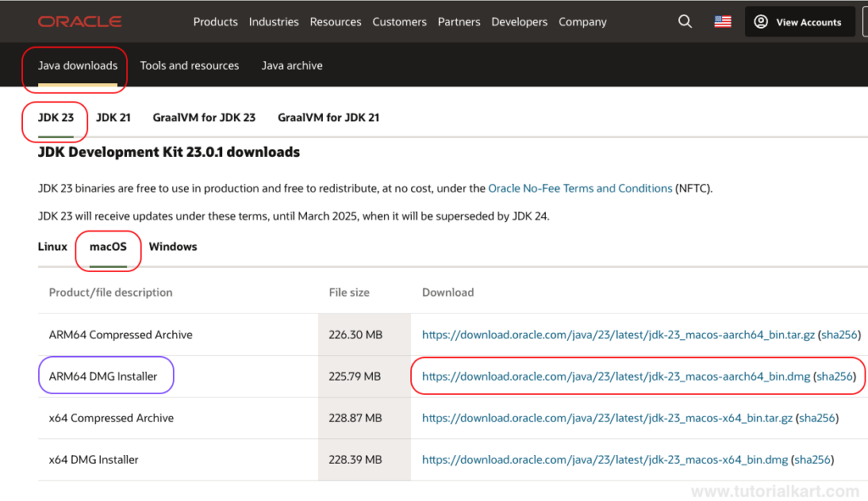Switch to the Windows platform tab
Screen dimensions: 868x501
tap(173, 247)
